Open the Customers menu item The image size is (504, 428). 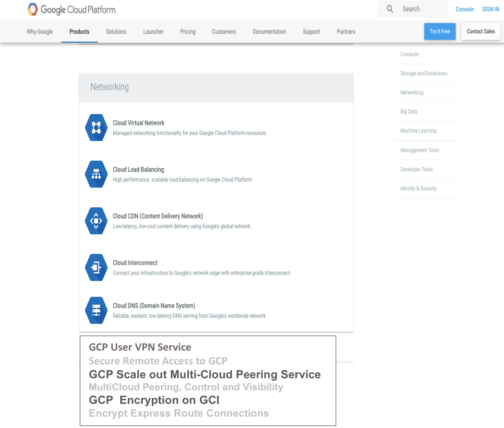pyautogui.click(x=224, y=32)
